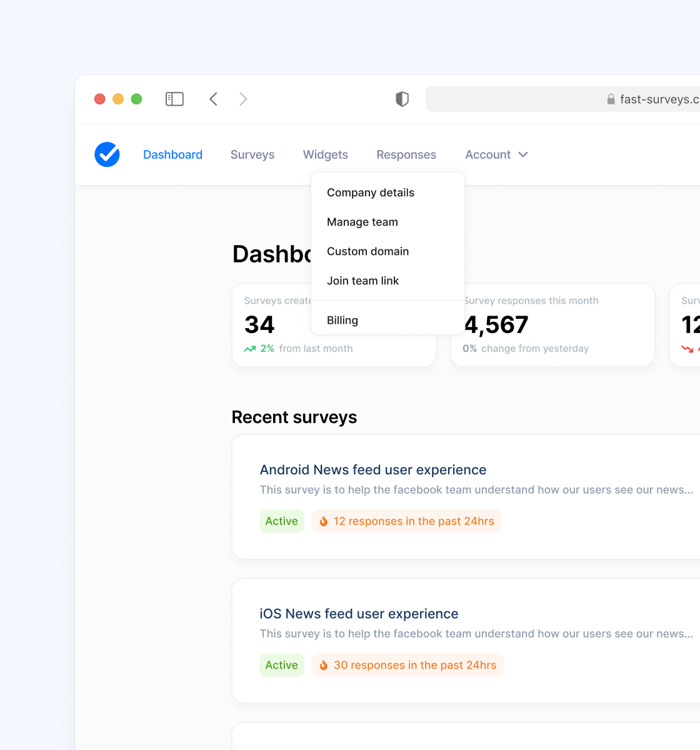Click the macOS yellow minimize window button
Viewport: 700px width, 750px height.
click(x=118, y=99)
